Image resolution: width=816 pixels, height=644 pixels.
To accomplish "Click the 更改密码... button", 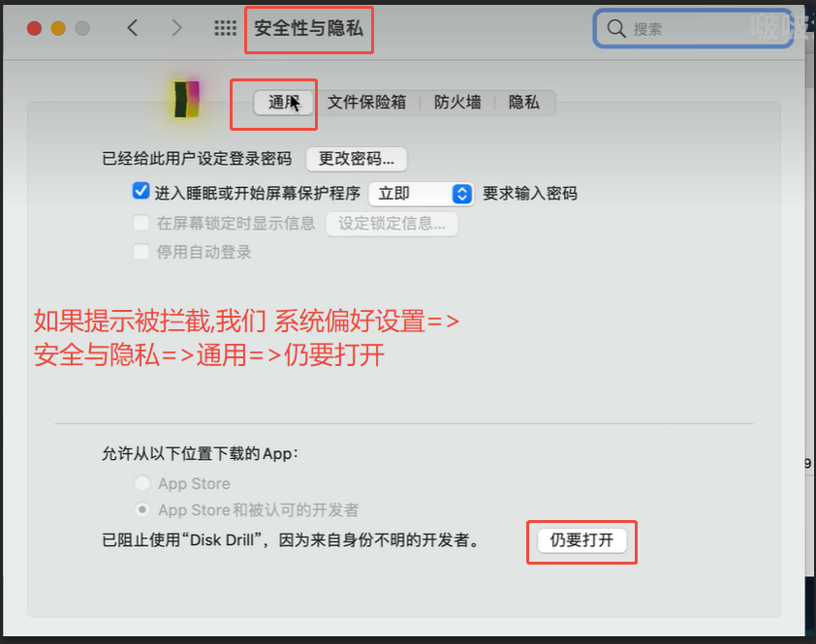I will click(357, 159).
